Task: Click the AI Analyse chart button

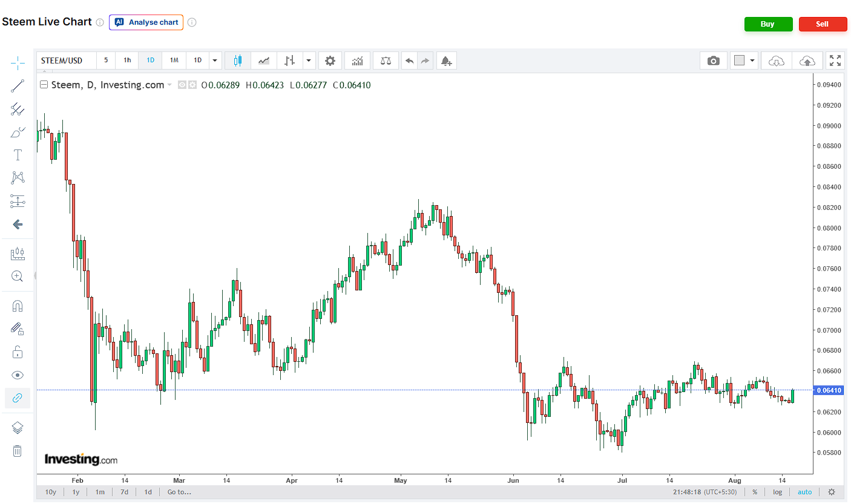Action: (146, 22)
